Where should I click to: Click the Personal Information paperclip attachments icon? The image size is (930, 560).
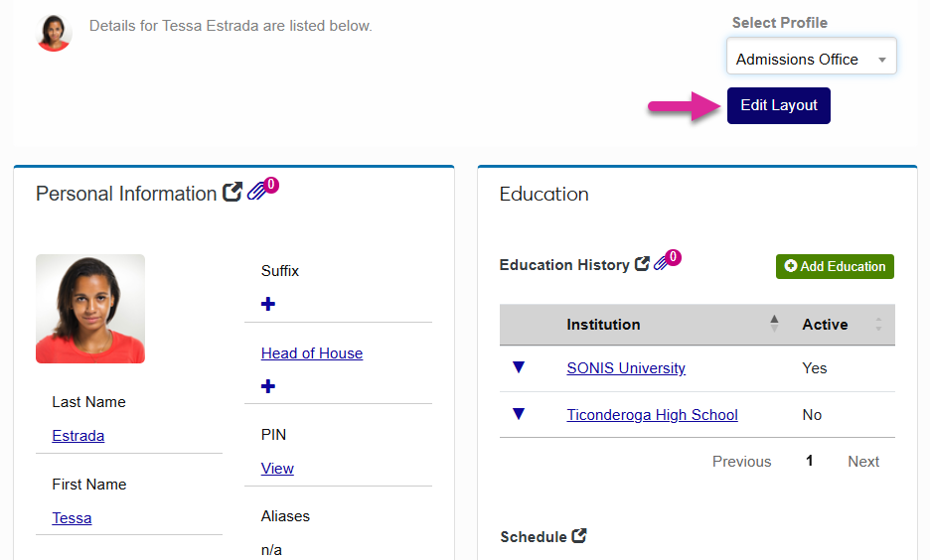tap(258, 192)
